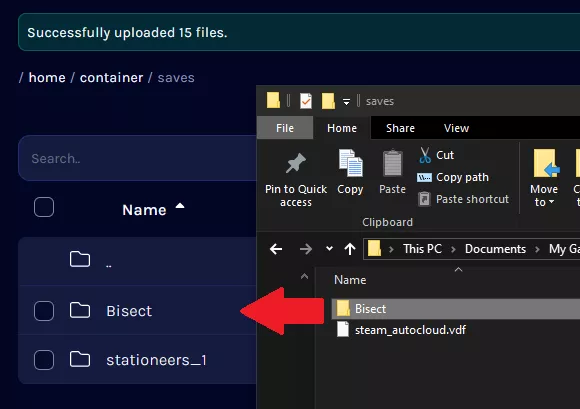Click the properties checkmark icon in title bar
Viewport: 580px width, 409px height.
[x=306, y=101]
